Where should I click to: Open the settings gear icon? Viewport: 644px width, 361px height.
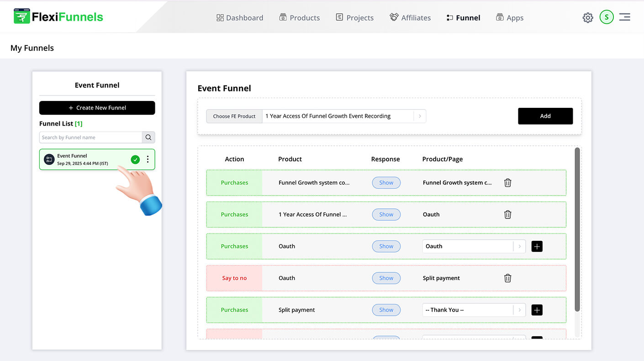click(x=587, y=18)
